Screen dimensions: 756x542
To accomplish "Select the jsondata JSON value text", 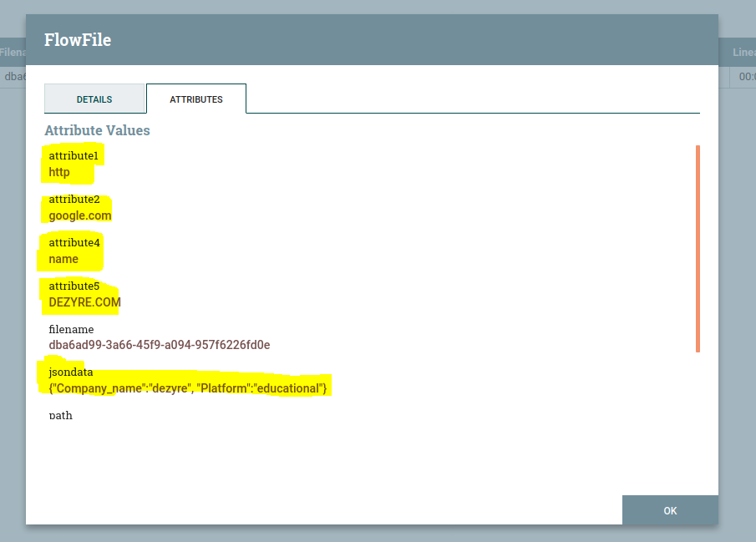I will [188, 388].
